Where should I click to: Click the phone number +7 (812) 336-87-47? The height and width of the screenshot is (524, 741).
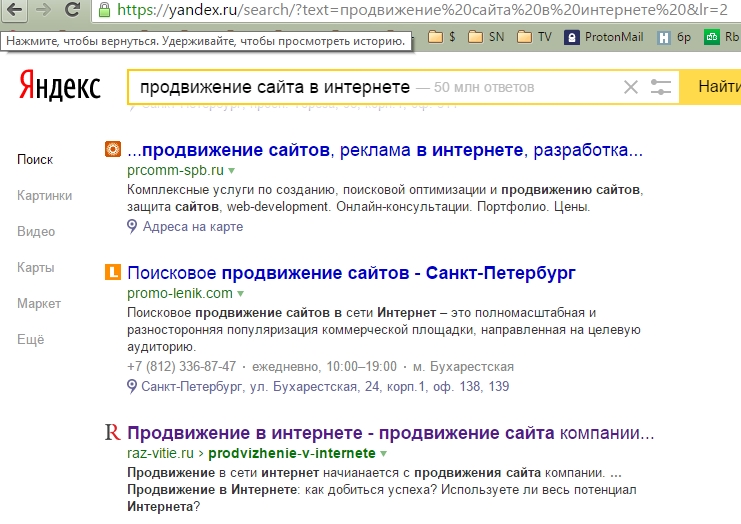(x=181, y=367)
